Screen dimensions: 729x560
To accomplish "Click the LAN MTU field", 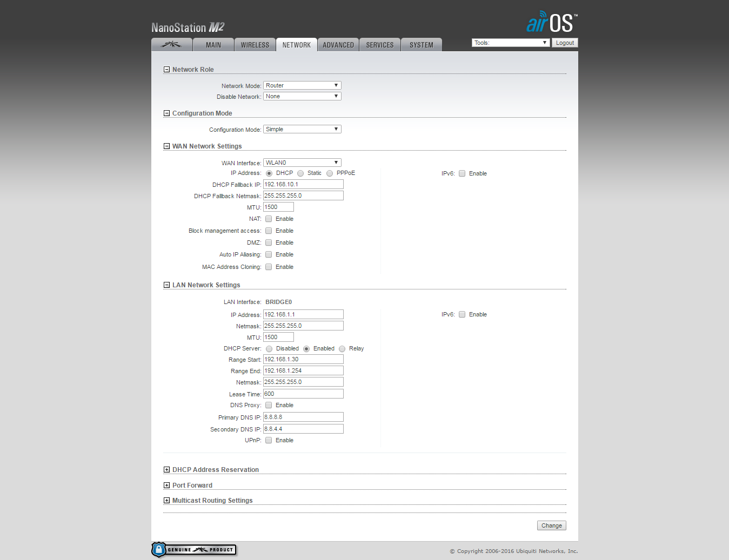I will coord(278,337).
